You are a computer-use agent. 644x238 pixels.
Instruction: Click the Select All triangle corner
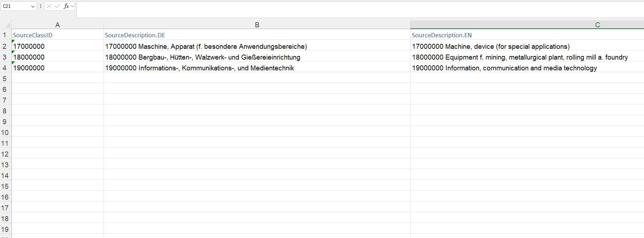pyautogui.click(x=7, y=25)
